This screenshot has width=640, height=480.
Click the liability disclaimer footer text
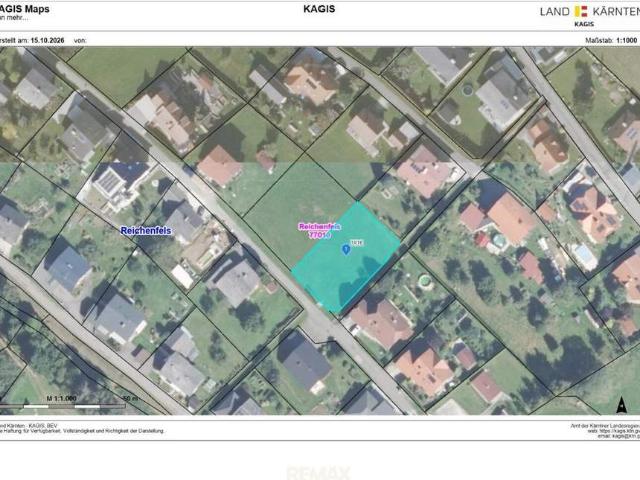pyautogui.click(x=82, y=431)
